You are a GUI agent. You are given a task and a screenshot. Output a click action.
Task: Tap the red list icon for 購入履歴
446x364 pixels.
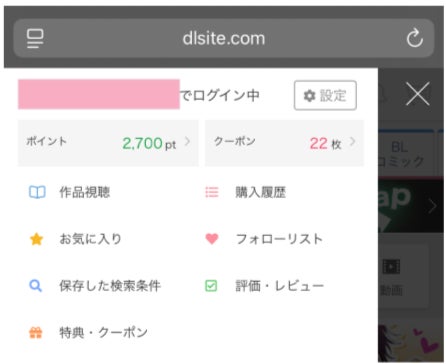pos(212,192)
